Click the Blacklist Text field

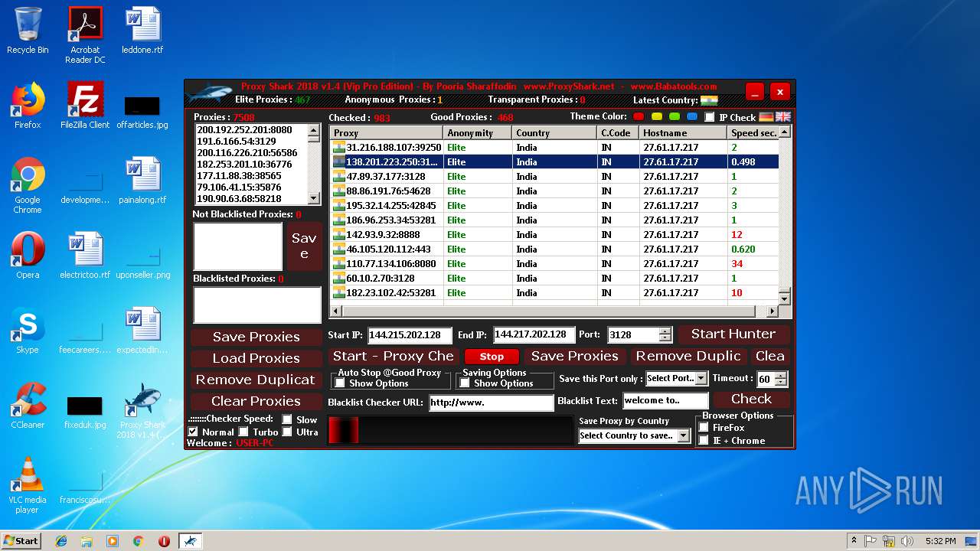pyautogui.click(x=665, y=400)
